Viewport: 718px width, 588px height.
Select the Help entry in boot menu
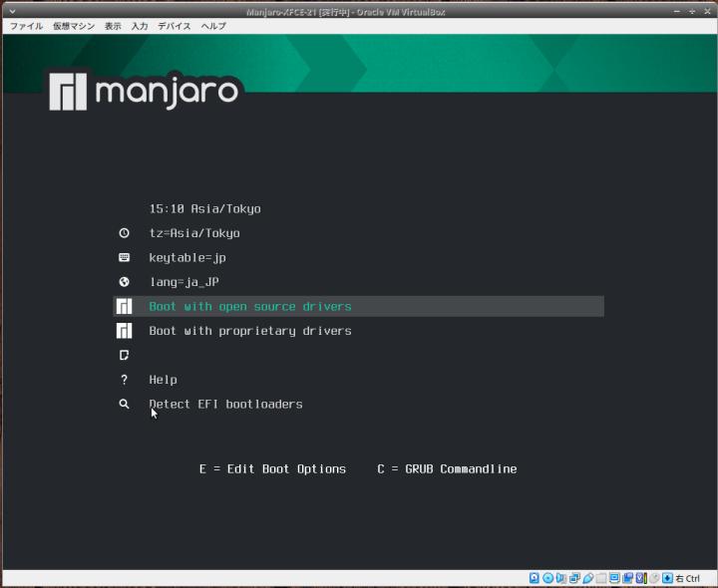(x=163, y=380)
